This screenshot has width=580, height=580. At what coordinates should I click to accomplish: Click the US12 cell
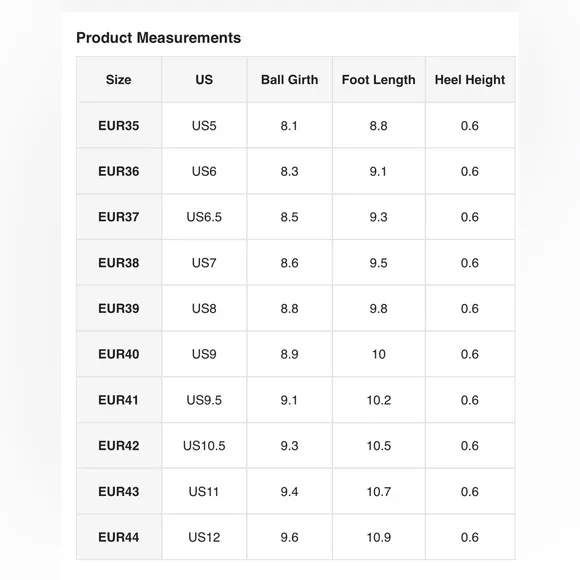[x=204, y=537]
